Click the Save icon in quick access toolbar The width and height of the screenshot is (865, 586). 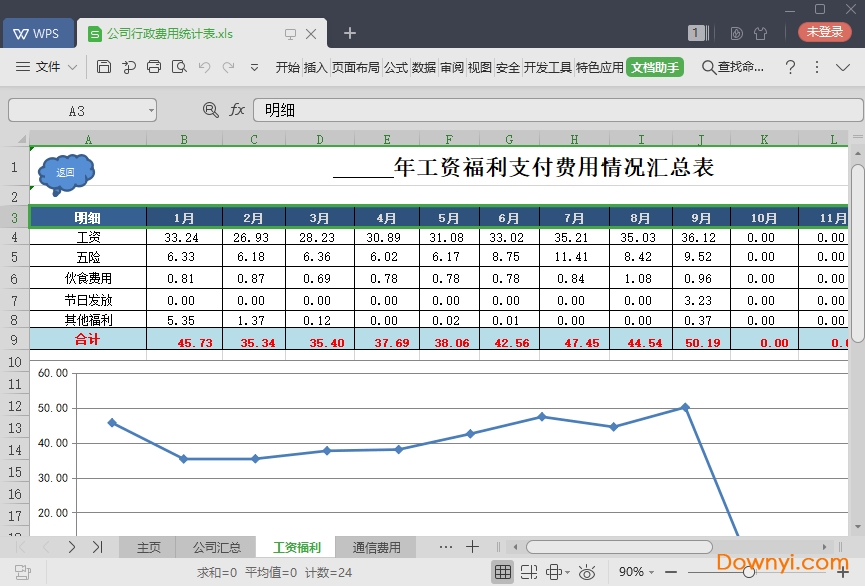tap(105, 67)
